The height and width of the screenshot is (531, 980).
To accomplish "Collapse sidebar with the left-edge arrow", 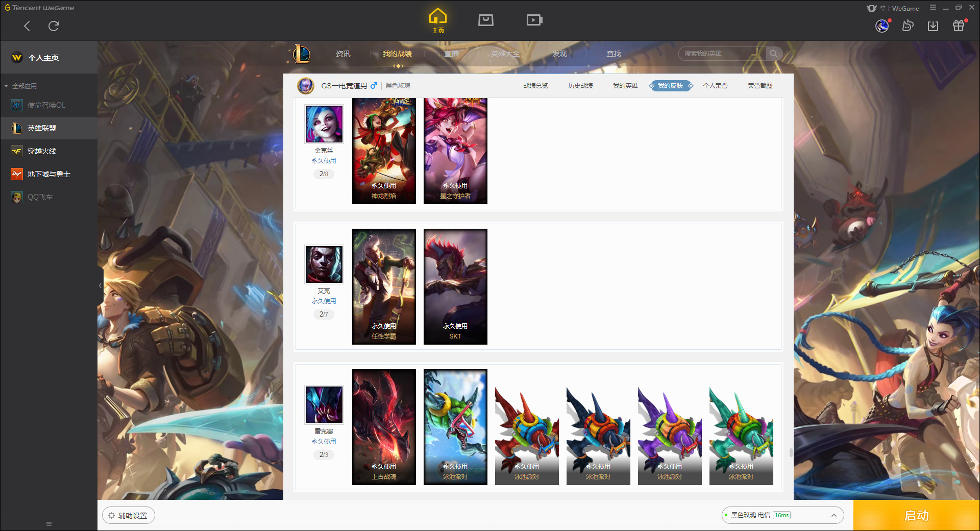I will (x=101, y=285).
